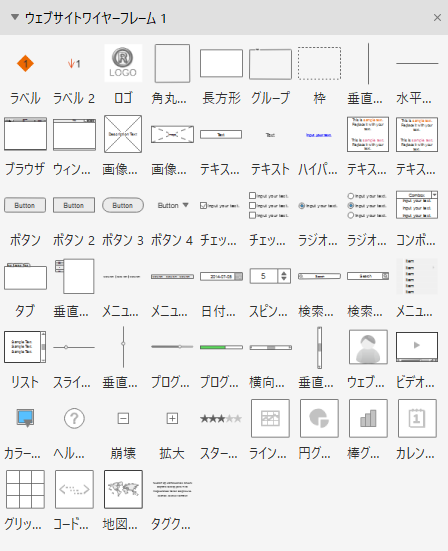Choose the スター... star rating shape
The height and width of the screenshot is (551, 448).
221,419
